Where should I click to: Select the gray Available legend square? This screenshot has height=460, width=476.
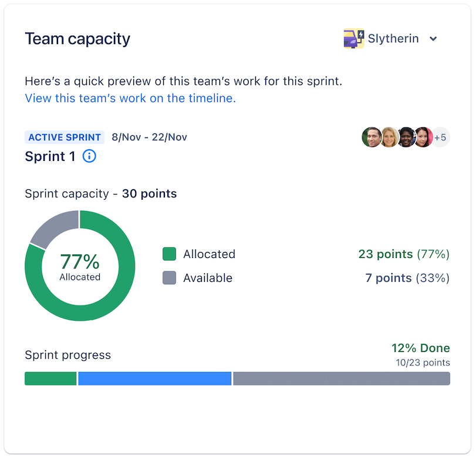[x=170, y=278]
